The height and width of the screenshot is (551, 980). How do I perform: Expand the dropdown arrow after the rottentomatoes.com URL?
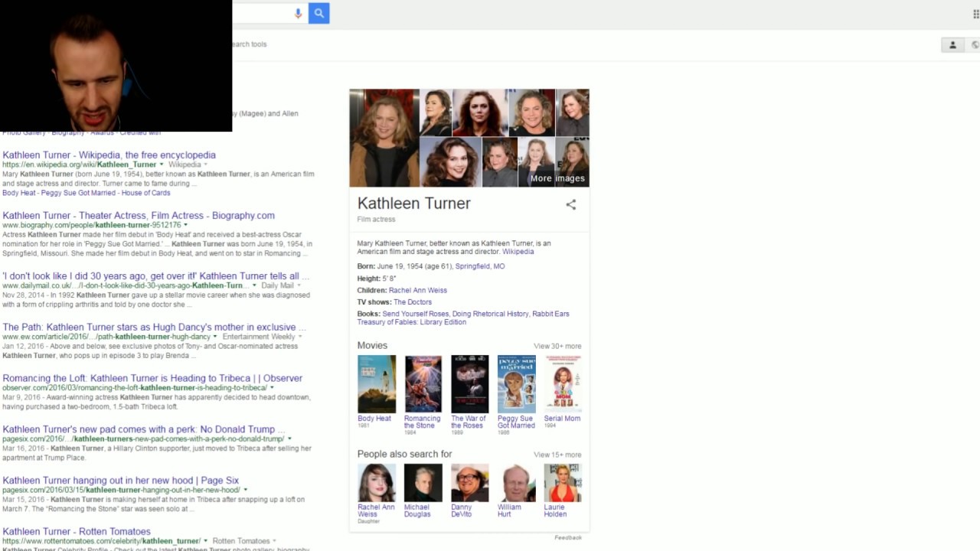click(205, 541)
